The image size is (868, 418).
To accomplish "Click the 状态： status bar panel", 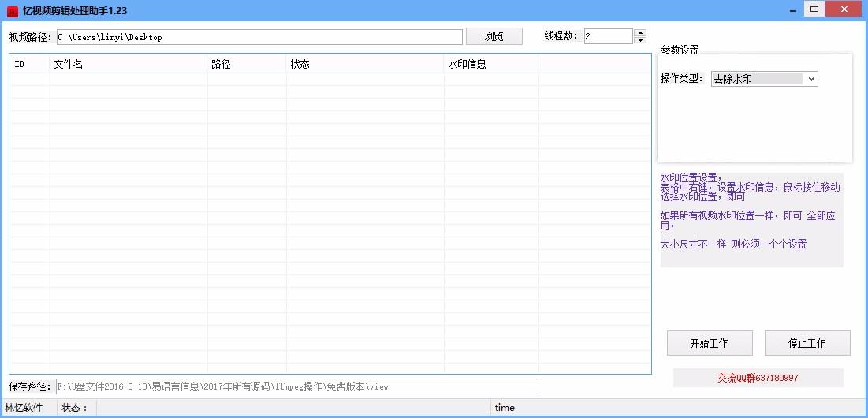I will click(x=75, y=408).
